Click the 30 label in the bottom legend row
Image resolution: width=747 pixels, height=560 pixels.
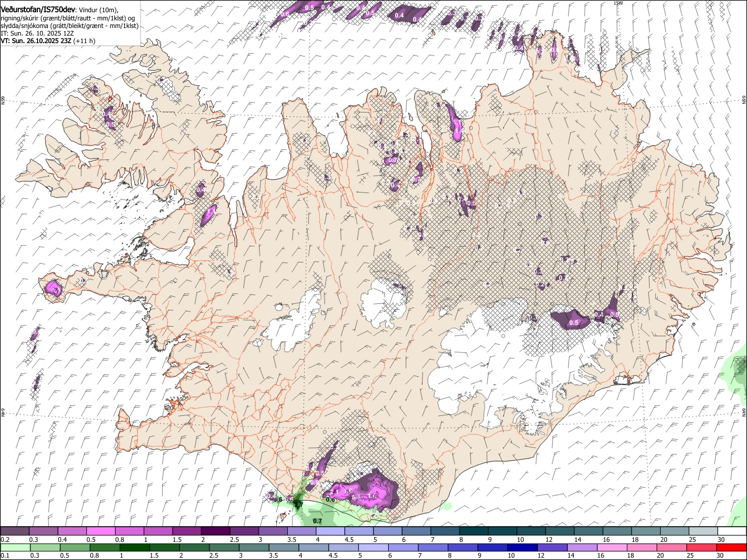point(720,555)
